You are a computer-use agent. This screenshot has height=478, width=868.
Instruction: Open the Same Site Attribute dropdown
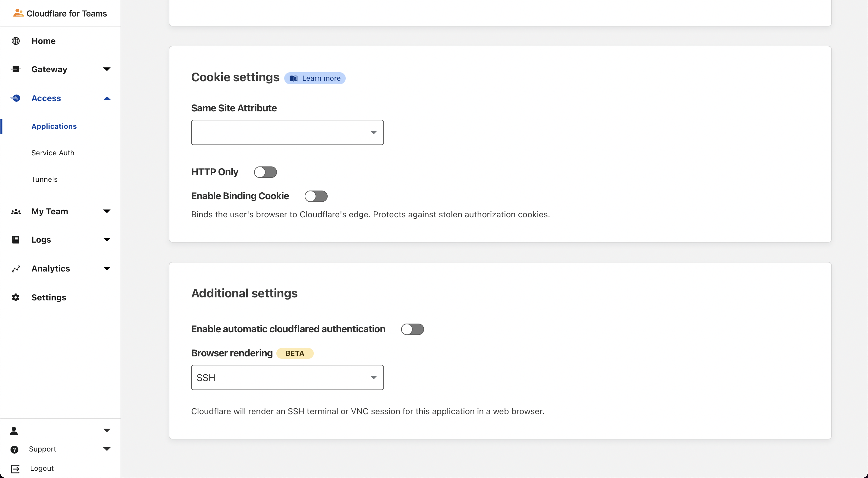[287, 133]
